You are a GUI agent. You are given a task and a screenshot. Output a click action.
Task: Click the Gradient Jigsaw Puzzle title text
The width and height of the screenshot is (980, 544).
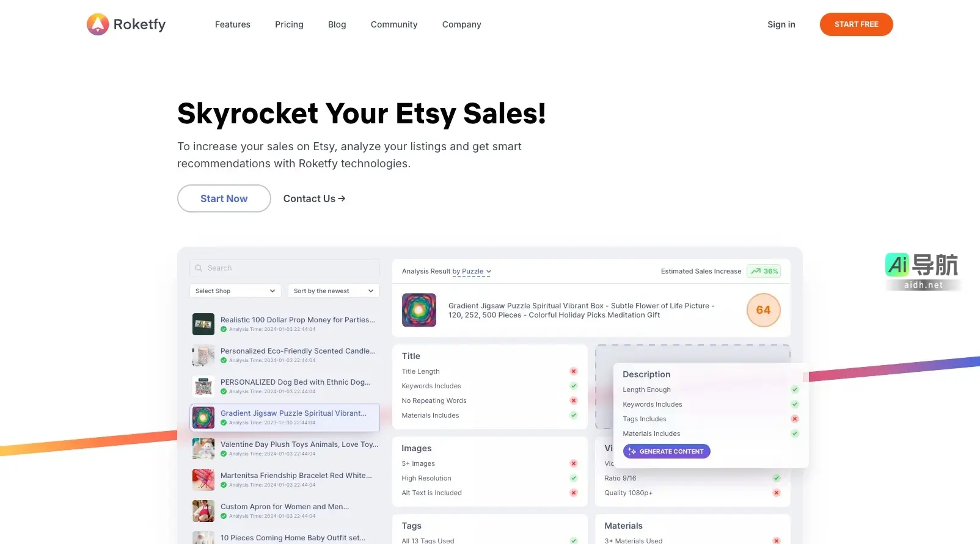point(581,310)
